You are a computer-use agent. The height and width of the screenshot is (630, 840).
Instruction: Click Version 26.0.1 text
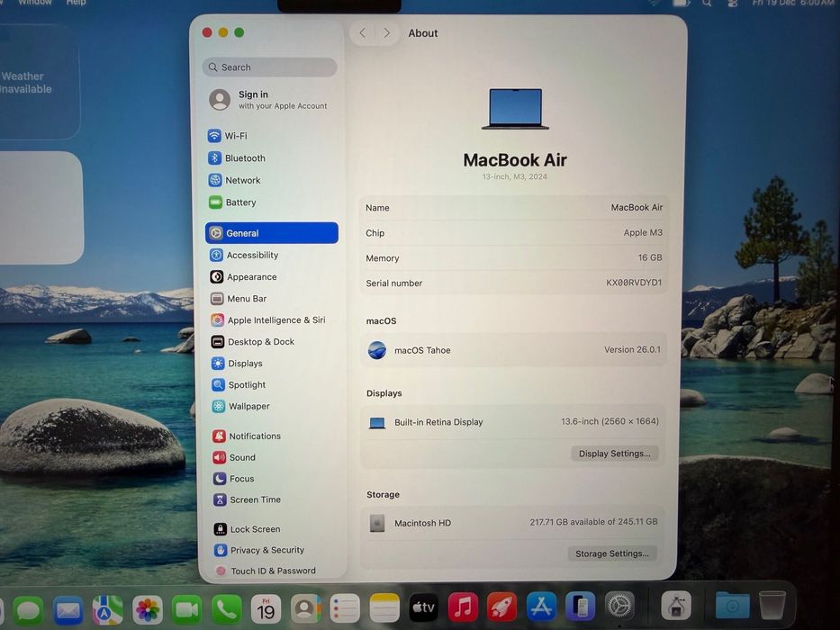[x=632, y=349]
